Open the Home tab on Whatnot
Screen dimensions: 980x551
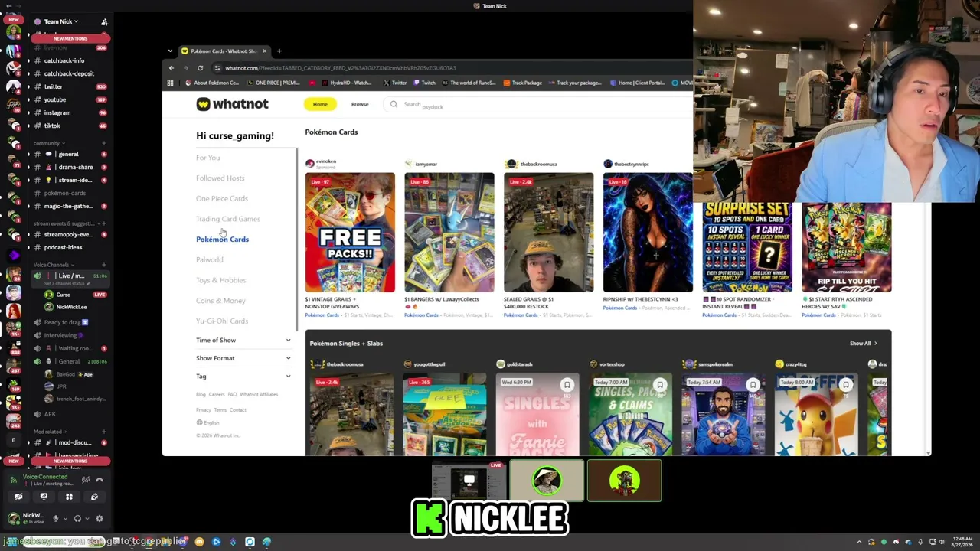coord(320,104)
